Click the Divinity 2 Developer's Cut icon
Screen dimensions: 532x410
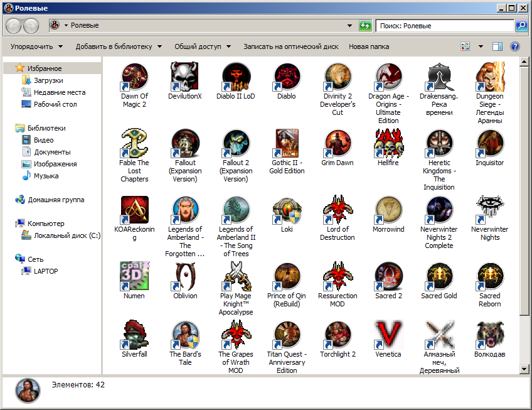338,77
